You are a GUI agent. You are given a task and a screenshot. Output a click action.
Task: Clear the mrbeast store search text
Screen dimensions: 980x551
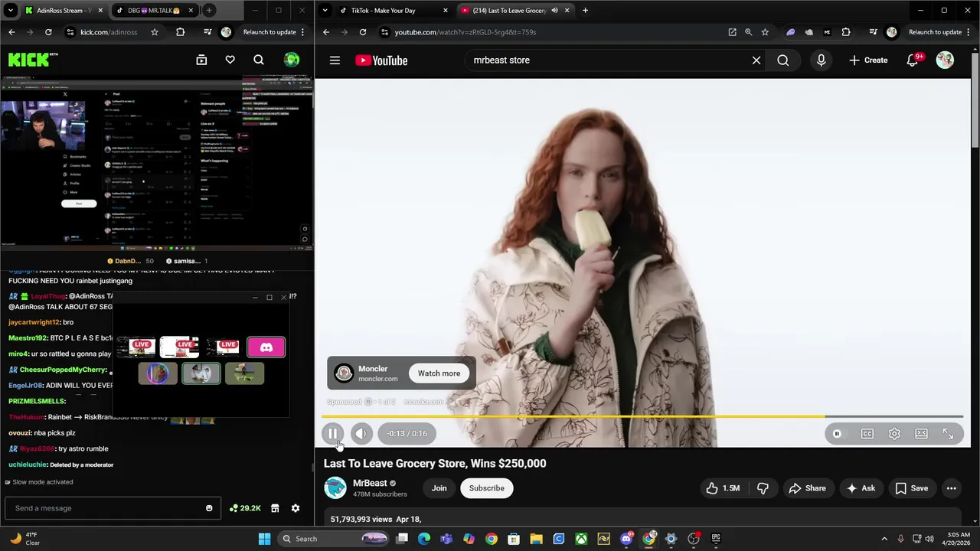pyautogui.click(x=756, y=60)
